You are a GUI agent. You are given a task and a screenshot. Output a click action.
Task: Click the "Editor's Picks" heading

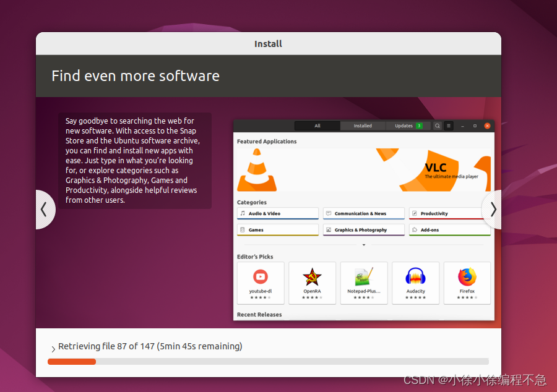(255, 257)
